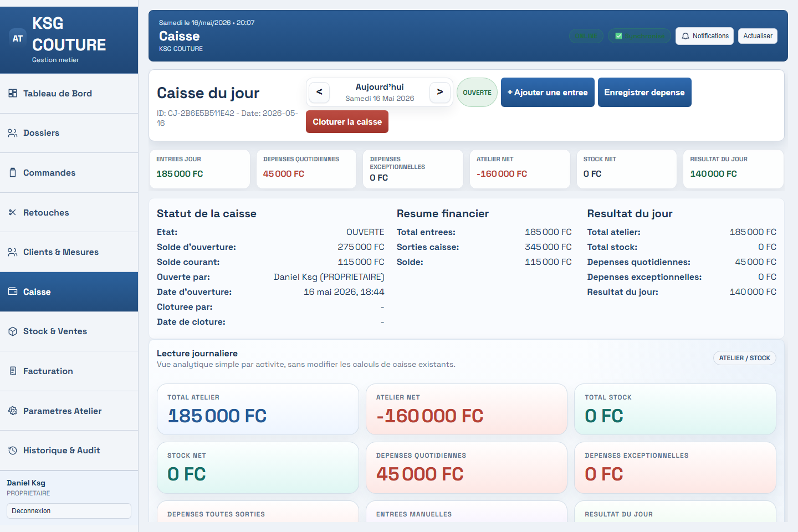Select the ENTREES JOUR 185 000 FC card
This screenshot has width=798, height=532.
pos(199,169)
